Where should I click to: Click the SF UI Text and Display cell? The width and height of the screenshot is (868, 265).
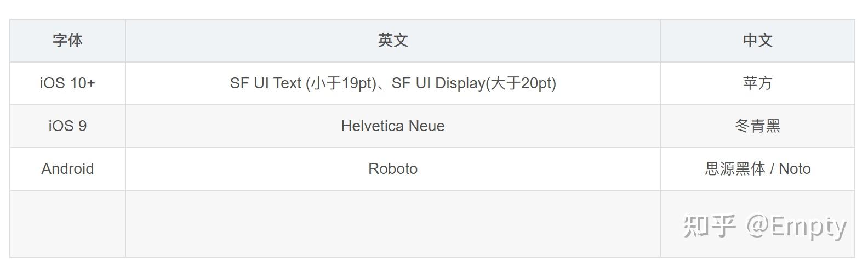pos(393,83)
